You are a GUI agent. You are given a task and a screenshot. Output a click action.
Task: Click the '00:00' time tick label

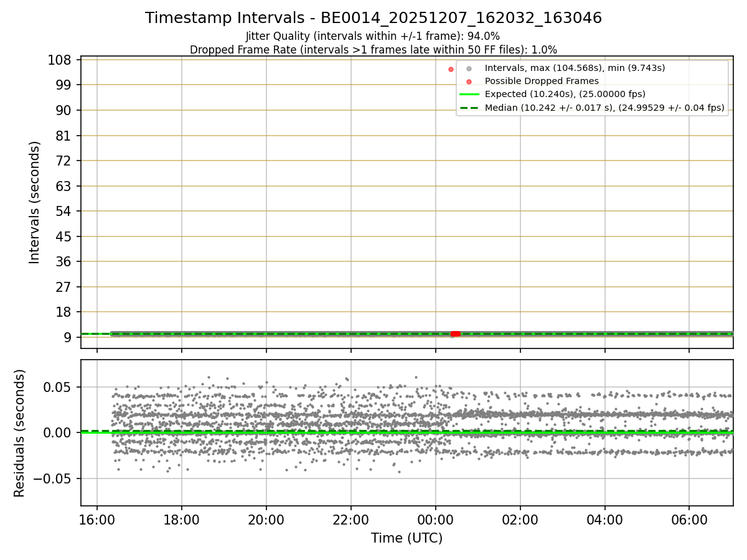click(x=436, y=520)
